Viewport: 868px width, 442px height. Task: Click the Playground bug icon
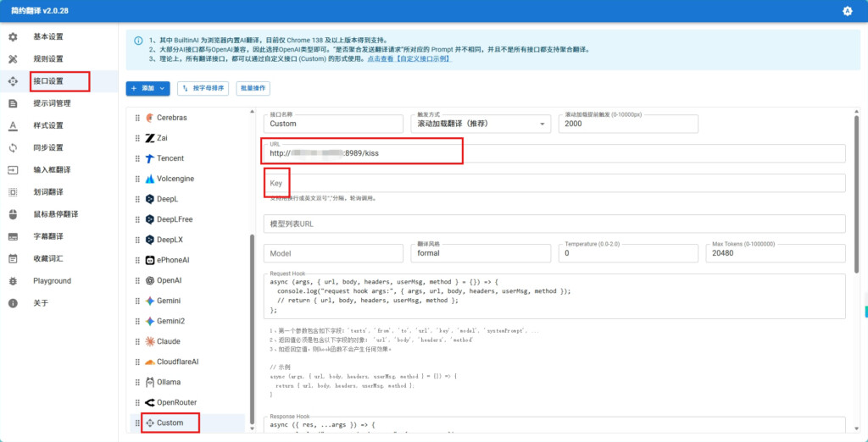[13, 281]
